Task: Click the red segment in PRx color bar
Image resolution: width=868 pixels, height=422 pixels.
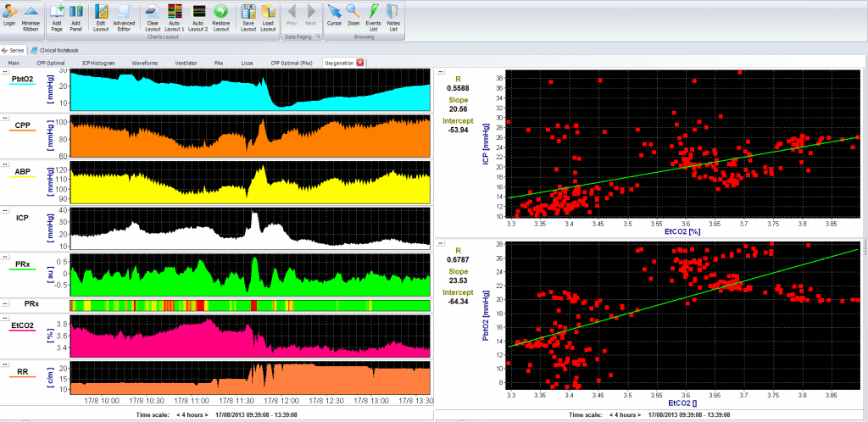Action: 253,305
